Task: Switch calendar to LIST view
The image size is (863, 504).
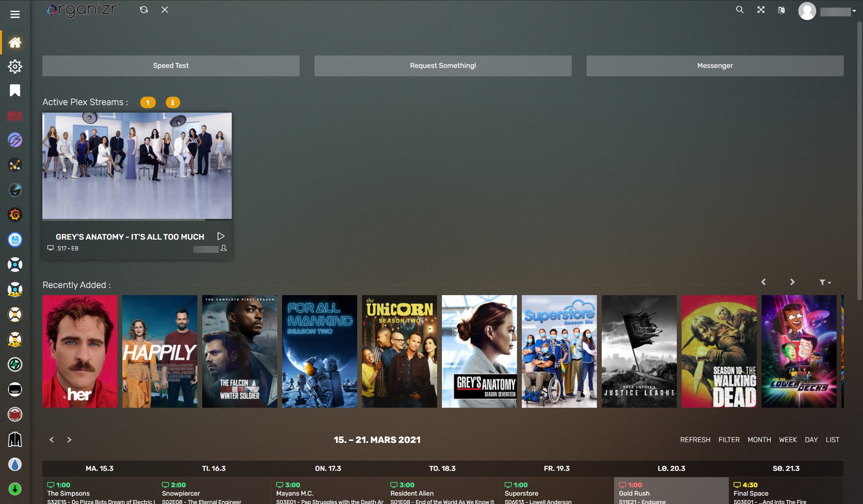Action: [832, 440]
